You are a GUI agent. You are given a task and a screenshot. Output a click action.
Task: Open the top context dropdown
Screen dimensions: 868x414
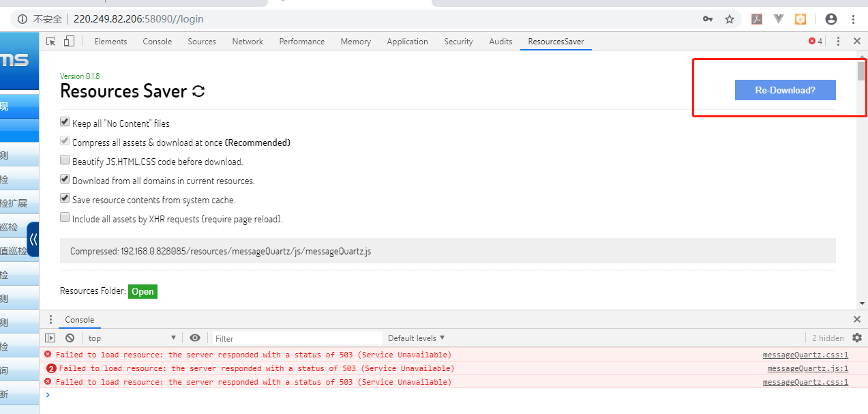pos(132,338)
